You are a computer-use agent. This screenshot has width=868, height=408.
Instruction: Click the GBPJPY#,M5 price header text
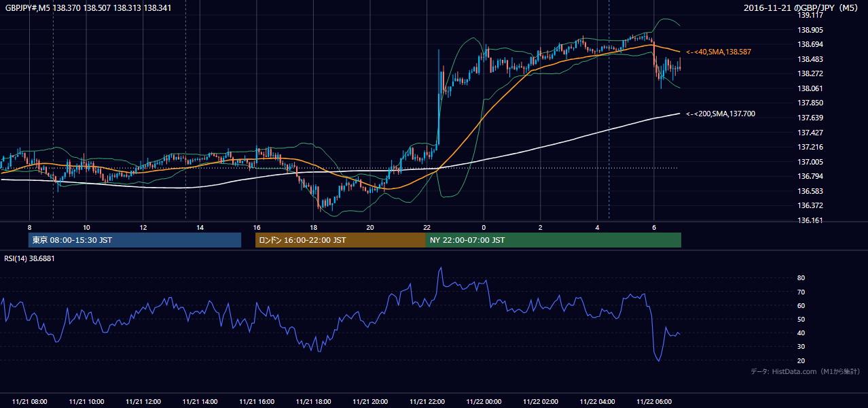[88, 7]
